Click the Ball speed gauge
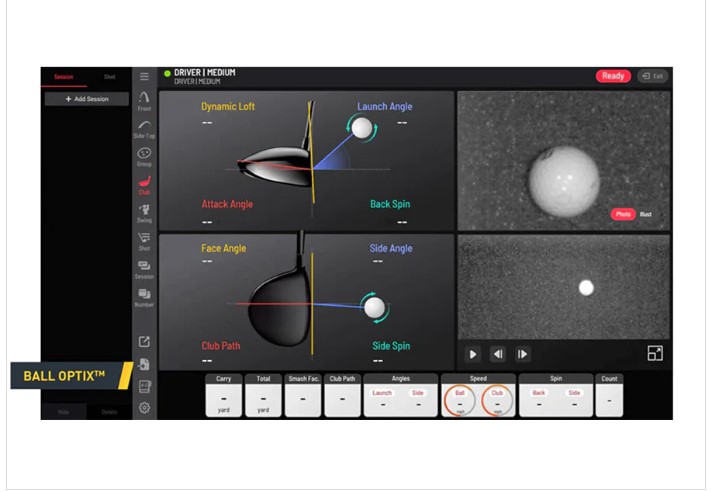This screenshot has height=492, width=711. [460, 400]
